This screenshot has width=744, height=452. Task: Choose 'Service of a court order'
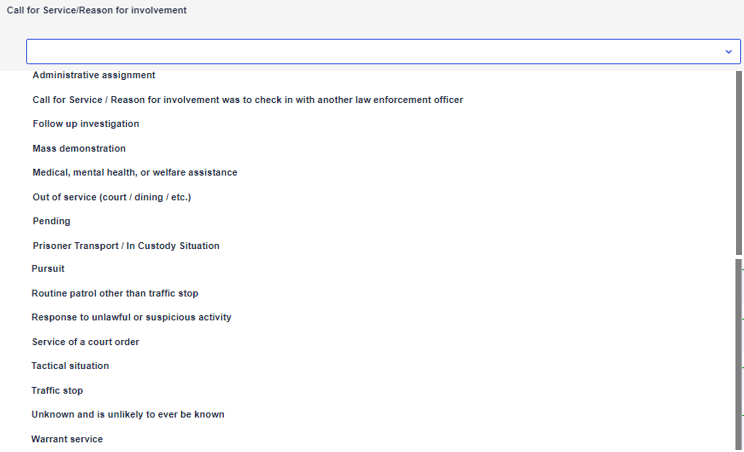pos(85,342)
